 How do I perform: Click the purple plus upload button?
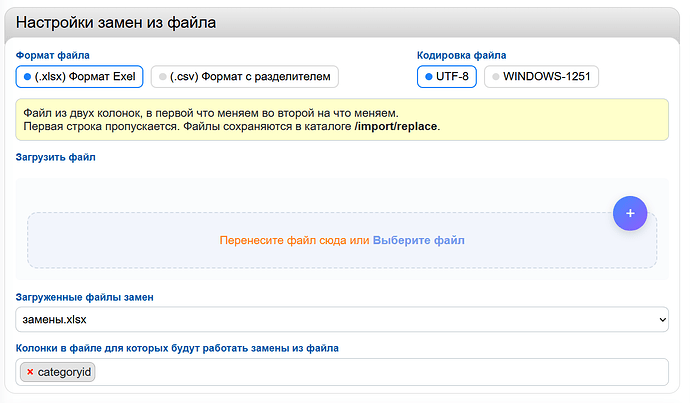tap(629, 213)
